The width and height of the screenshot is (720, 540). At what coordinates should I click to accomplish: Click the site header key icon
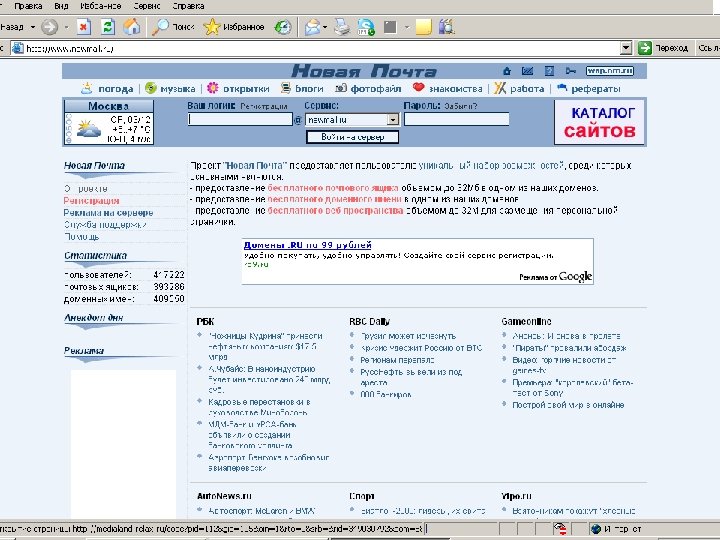coord(571,71)
